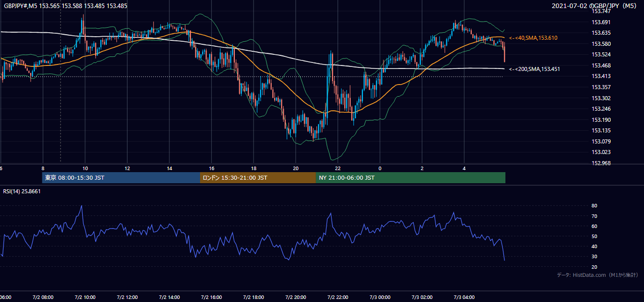
Task: Click price axis value 153.691
Action: pos(601,22)
